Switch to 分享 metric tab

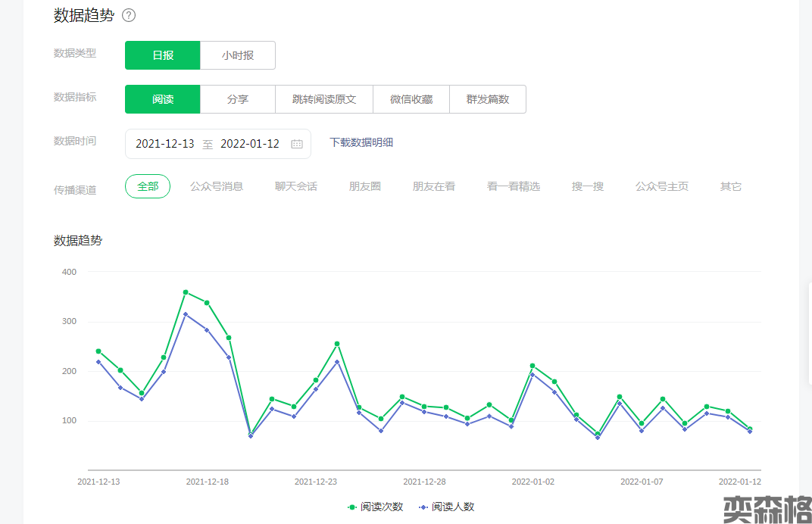tap(238, 99)
